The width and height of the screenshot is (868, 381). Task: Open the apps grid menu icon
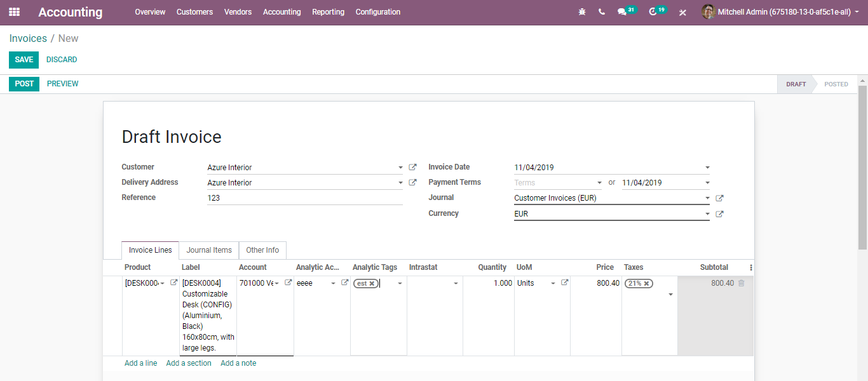[14, 12]
